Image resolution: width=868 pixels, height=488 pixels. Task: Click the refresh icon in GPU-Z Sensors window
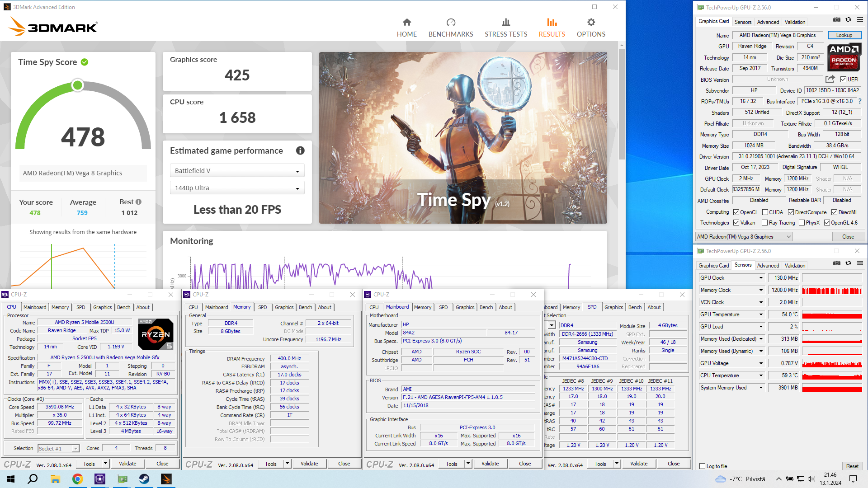tap(848, 263)
